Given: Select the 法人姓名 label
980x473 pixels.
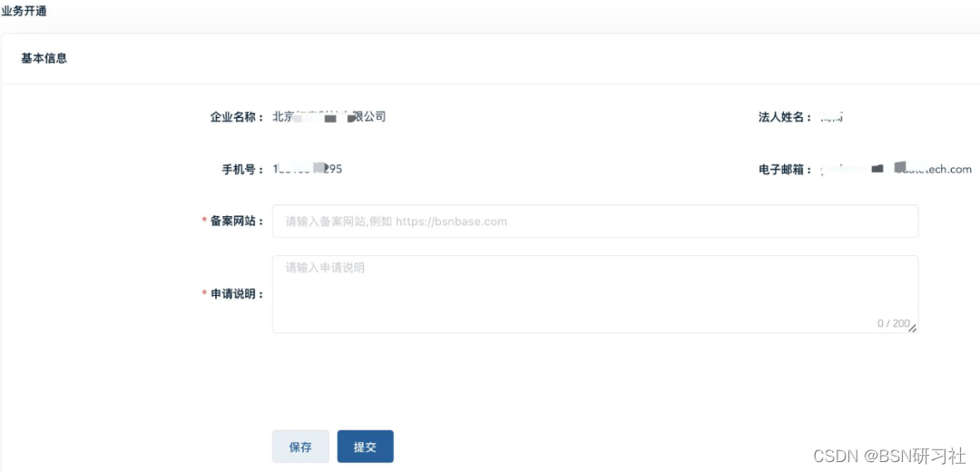Looking at the screenshot, I should (x=785, y=117).
